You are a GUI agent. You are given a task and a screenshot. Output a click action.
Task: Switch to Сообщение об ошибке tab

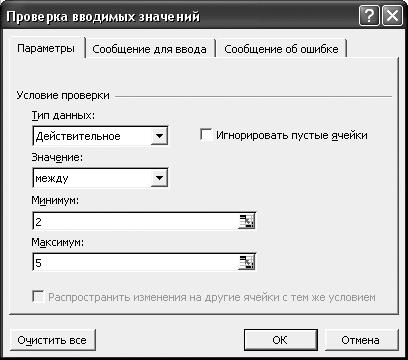coord(281,49)
